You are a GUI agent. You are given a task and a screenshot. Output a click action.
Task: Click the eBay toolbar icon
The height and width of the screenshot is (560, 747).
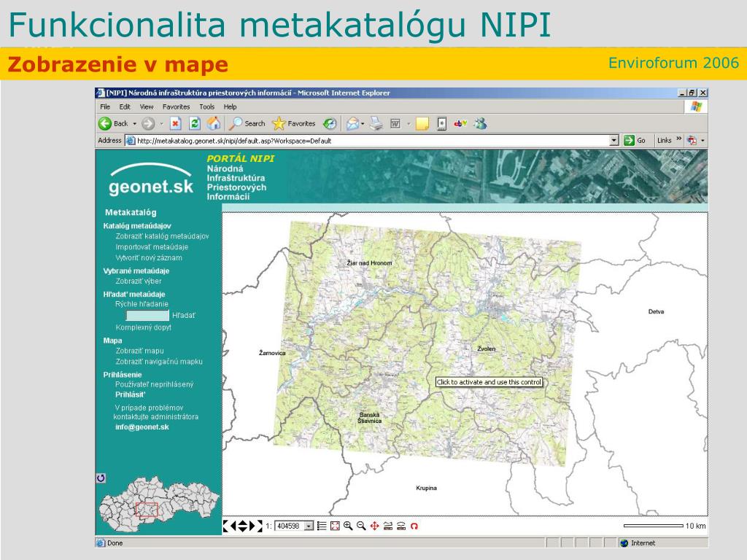point(460,124)
